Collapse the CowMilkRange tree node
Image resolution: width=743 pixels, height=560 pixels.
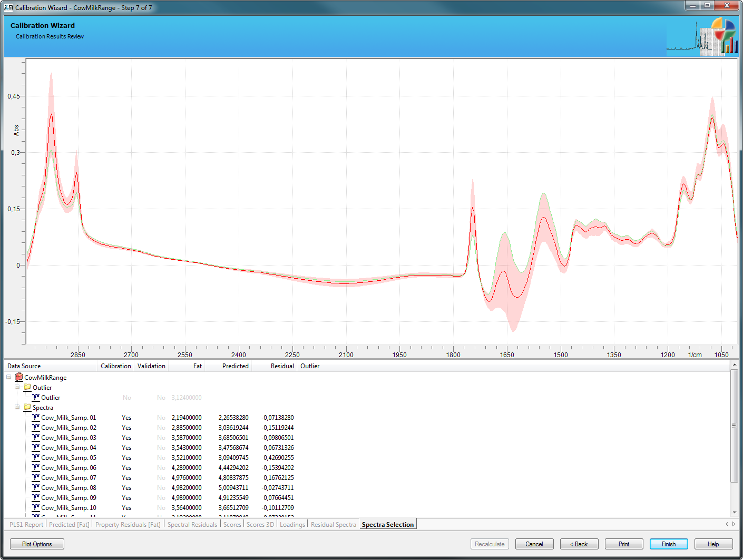(9, 377)
